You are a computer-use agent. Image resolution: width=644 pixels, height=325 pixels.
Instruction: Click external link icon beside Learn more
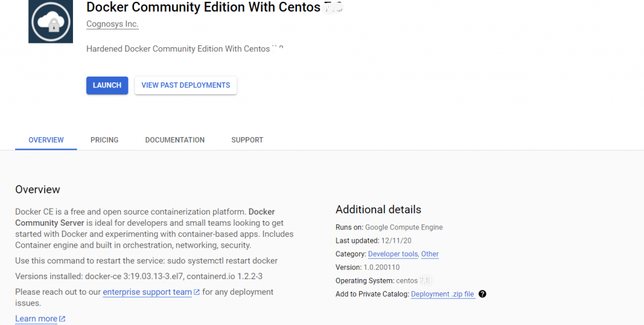click(62, 319)
